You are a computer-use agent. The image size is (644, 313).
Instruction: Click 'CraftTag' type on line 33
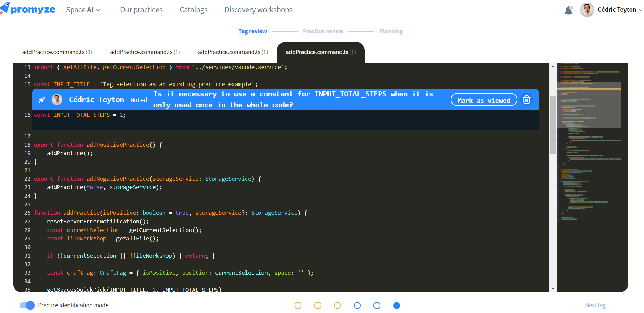pos(113,273)
